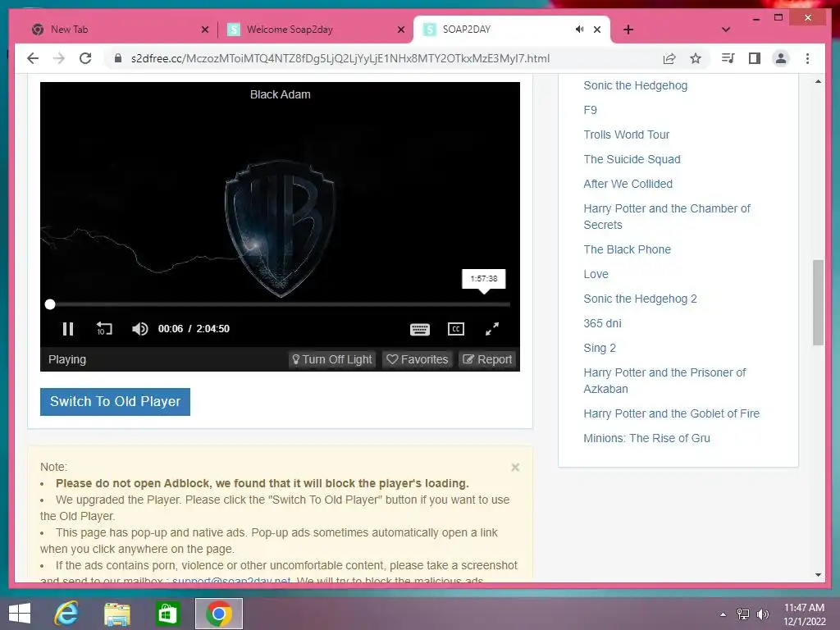Open taskbar clock showing 11:47 AM
Image resolution: width=840 pixels, height=630 pixels.
point(804,614)
